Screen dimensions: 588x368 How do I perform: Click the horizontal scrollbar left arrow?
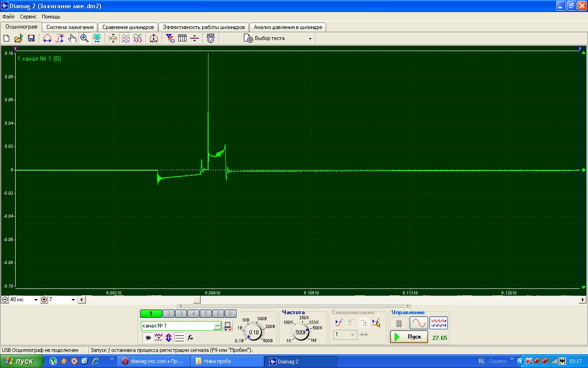(x=81, y=299)
